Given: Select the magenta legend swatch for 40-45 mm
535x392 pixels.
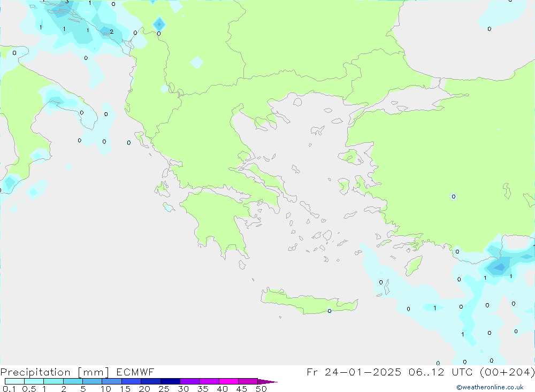Looking at the screenshot, I should [x=228, y=381].
